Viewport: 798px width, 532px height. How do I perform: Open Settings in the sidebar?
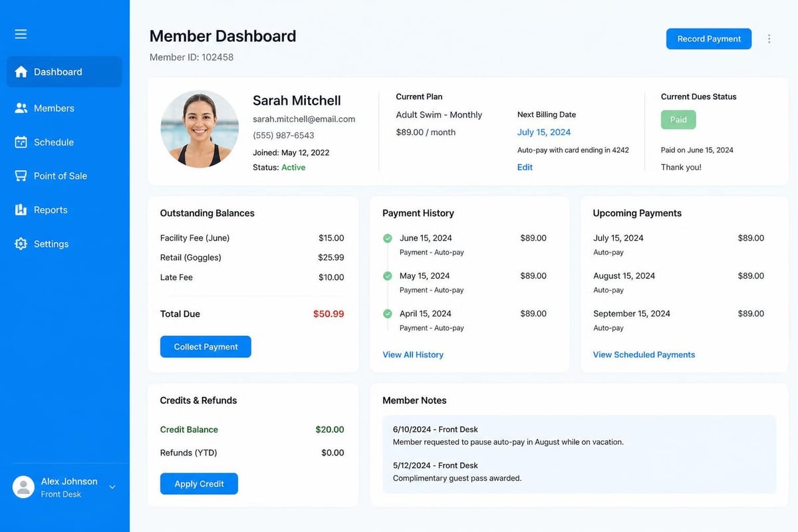65,244
